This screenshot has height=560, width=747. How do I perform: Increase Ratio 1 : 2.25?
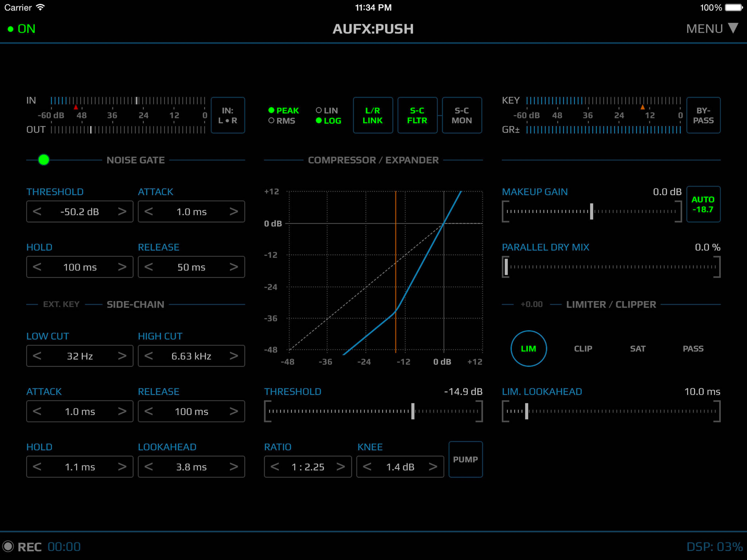[341, 466]
